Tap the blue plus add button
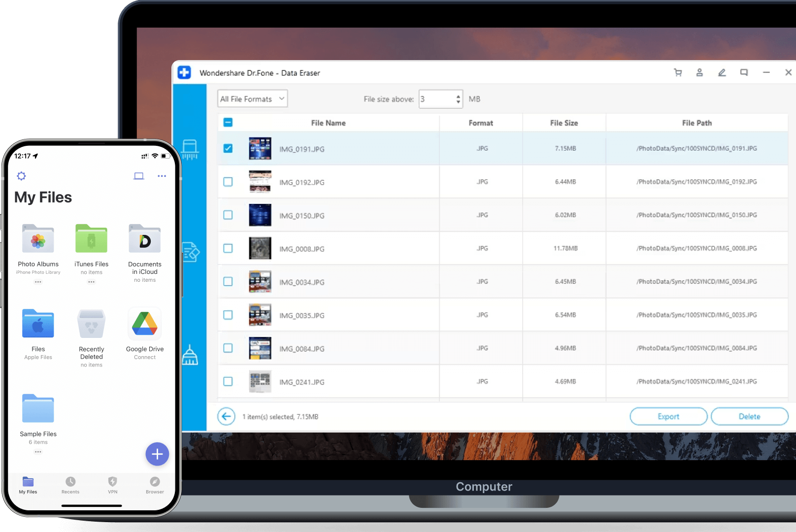Screen dimensions: 796x532 (x=157, y=454)
